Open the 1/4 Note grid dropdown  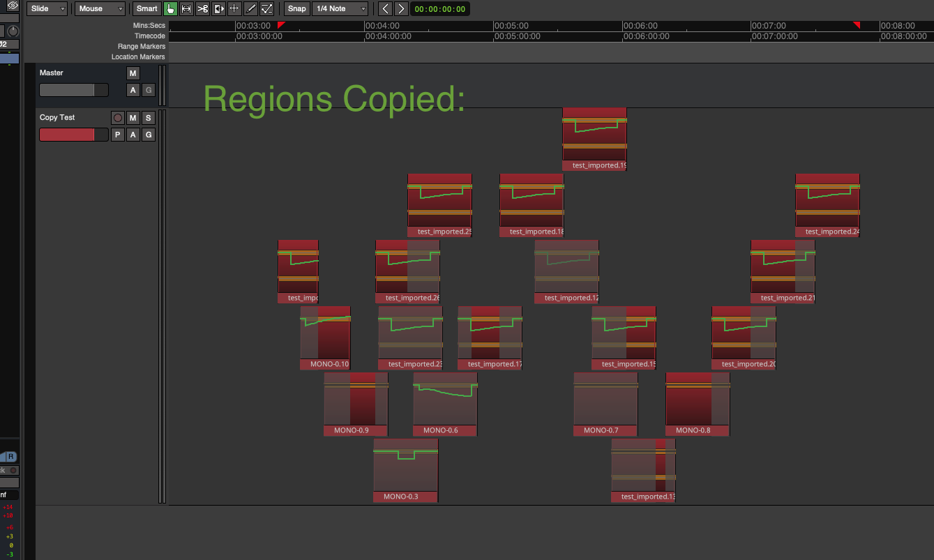pyautogui.click(x=340, y=9)
